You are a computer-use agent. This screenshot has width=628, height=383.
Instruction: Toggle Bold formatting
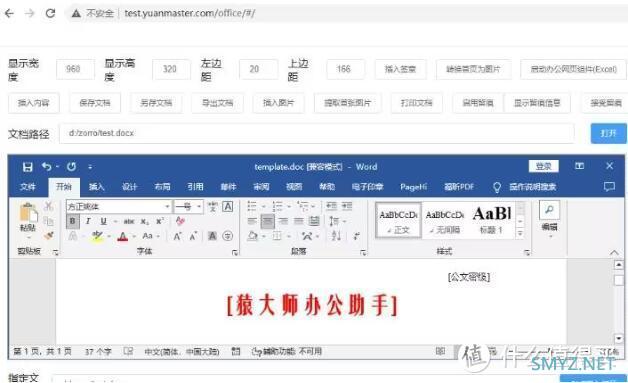(x=72, y=221)
